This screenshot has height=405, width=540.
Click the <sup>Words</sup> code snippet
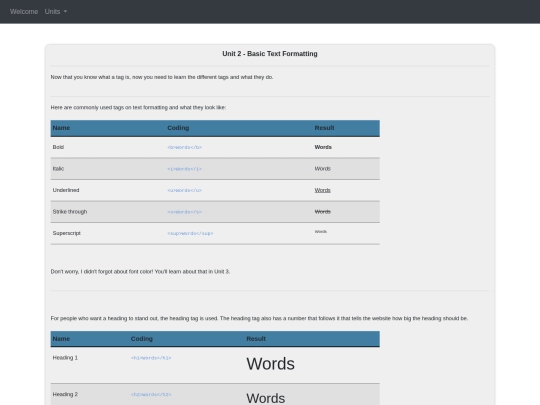point(190,233)
